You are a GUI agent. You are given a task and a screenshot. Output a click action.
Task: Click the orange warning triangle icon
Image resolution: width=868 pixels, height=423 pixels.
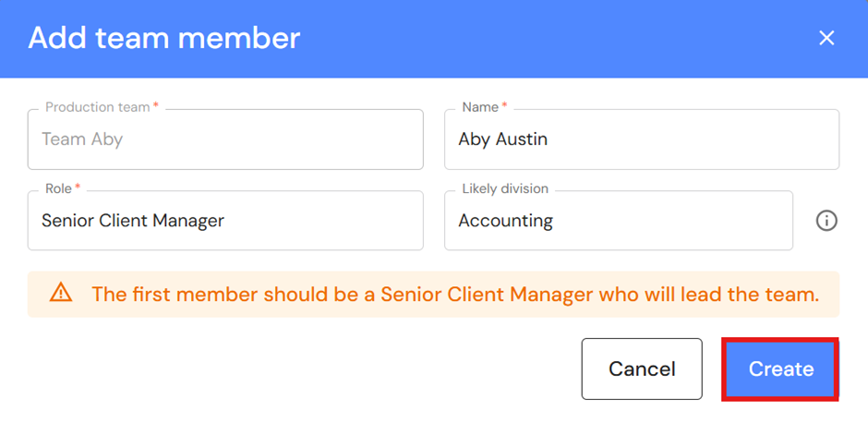(x=61, y=295)
